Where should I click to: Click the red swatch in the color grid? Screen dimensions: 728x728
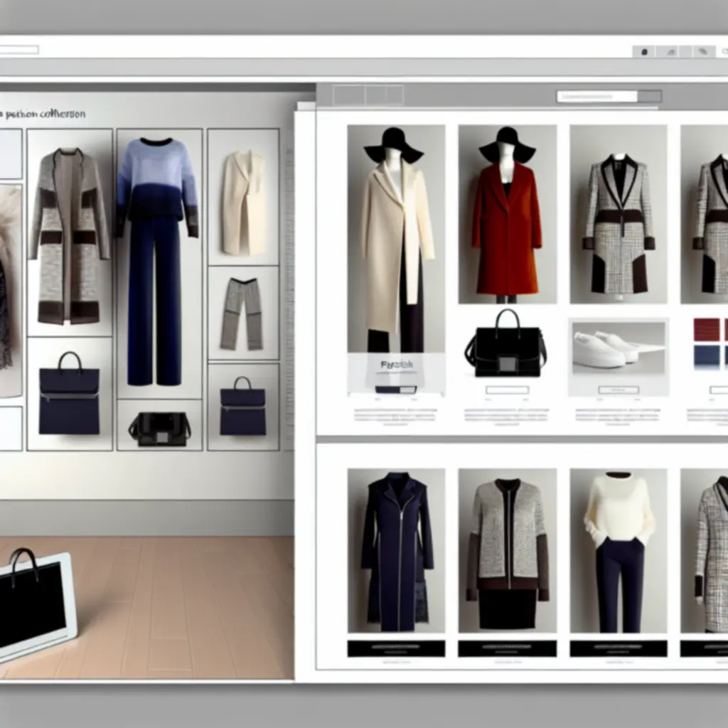pyautogui.click(x=706, y=329)
